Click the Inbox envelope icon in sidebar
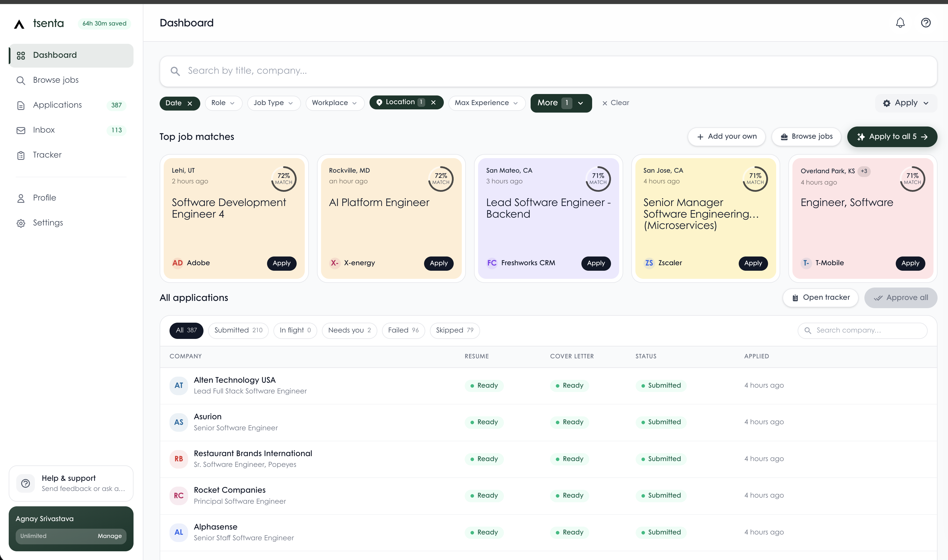Screen dimensions: 948x560 click(21, 131)
